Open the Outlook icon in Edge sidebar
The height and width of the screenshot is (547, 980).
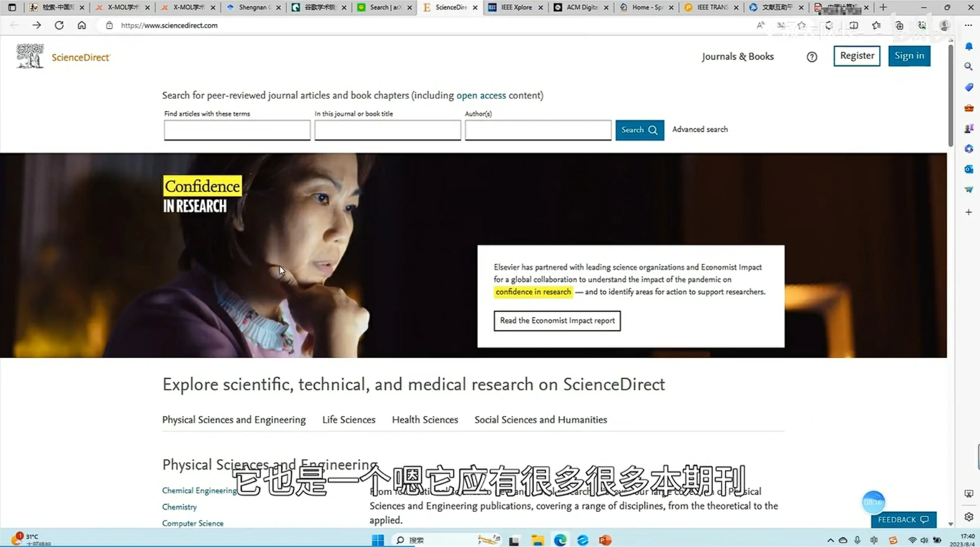click(968, 170)
